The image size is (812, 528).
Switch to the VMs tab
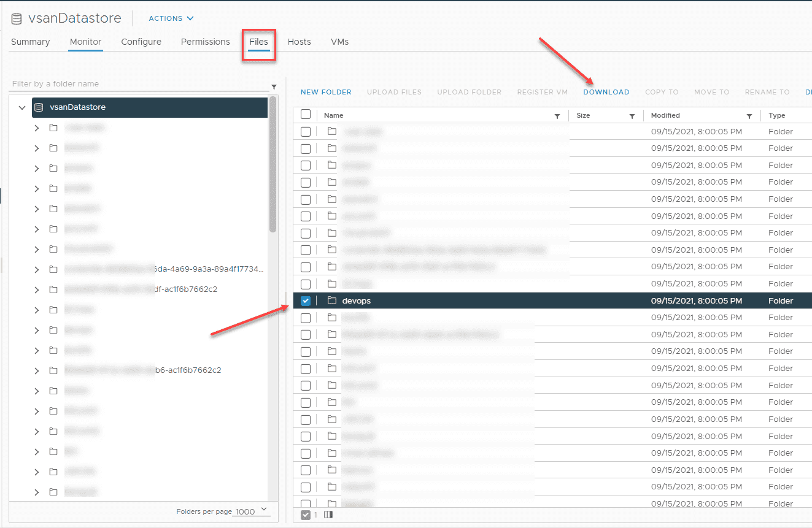pyautogui.click(x=339, y=42)
